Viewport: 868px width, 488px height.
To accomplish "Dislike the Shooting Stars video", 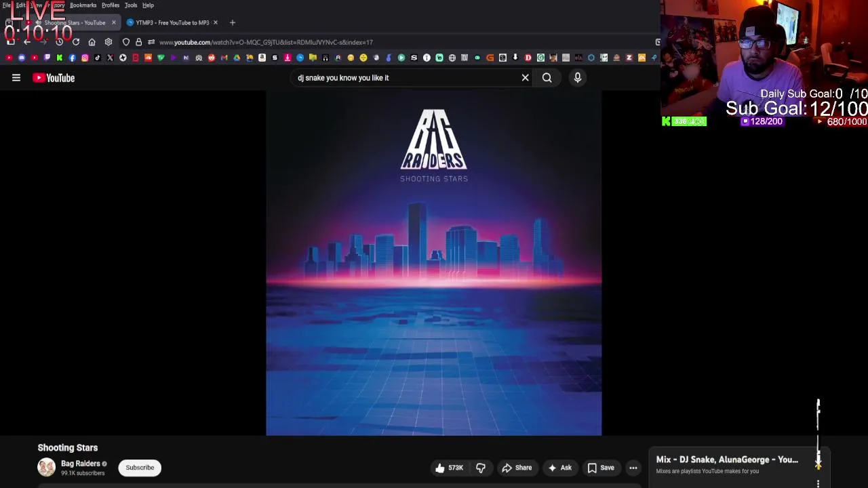I will tap(481, 468).
